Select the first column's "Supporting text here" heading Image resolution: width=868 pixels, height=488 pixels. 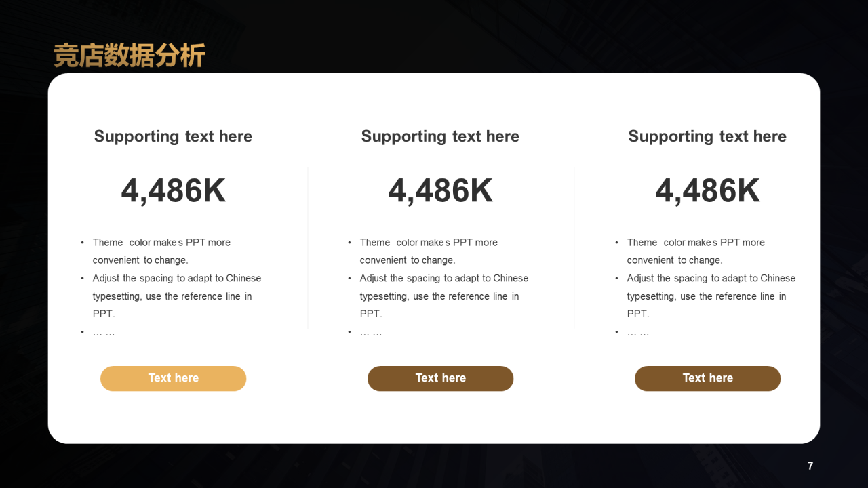tap(173, 136)
